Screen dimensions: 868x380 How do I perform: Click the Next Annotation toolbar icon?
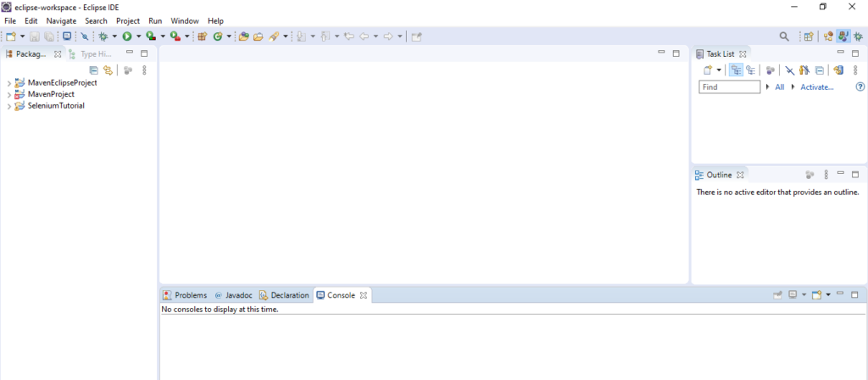(301, 36)
